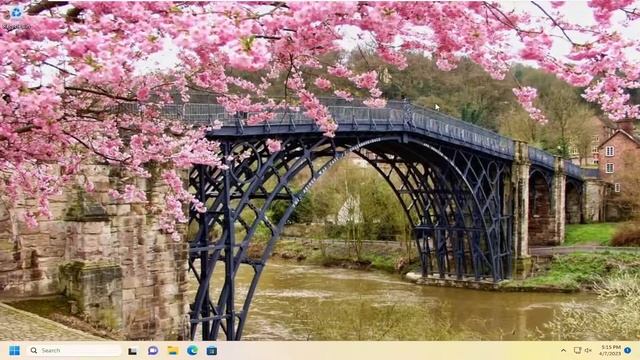Open network settings from system tray
Image resolution: width=640 pixels, height=360 pixels.
point(577,351)
